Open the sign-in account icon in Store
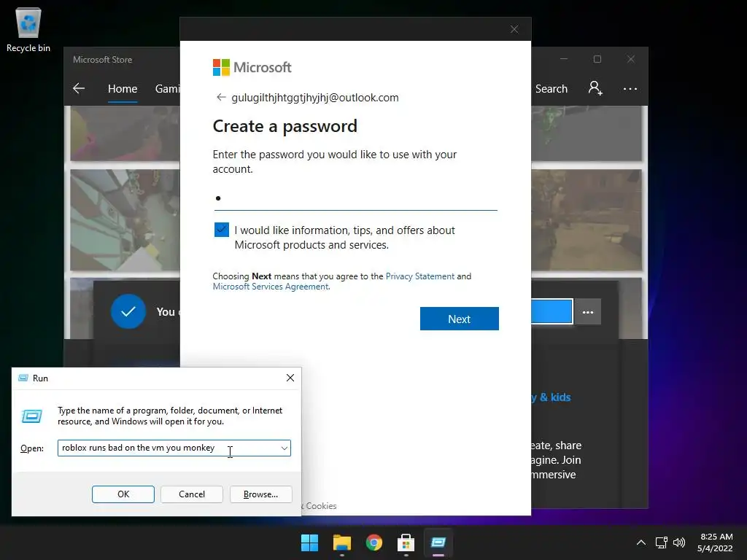This screenshot has height=560, width=747. pos(595,88)
